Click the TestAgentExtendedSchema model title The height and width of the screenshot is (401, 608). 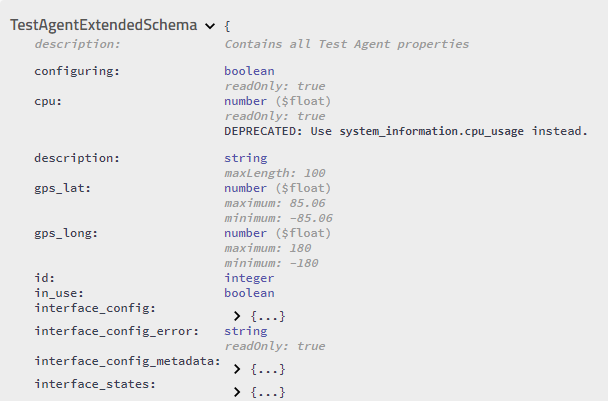[104, 25]
